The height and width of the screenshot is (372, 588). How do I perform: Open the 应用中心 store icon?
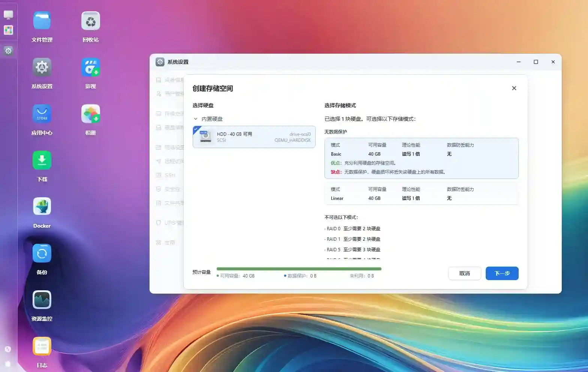42,114
